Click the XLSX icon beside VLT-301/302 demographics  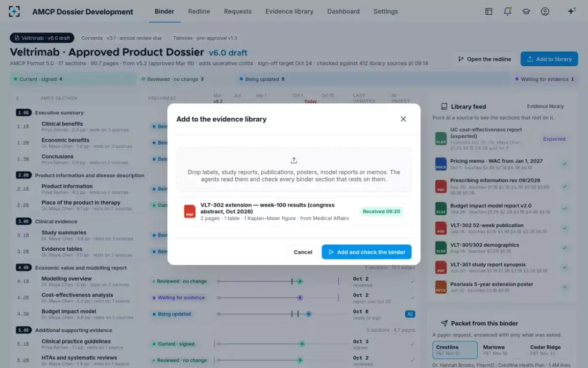[x=441, y=248]
